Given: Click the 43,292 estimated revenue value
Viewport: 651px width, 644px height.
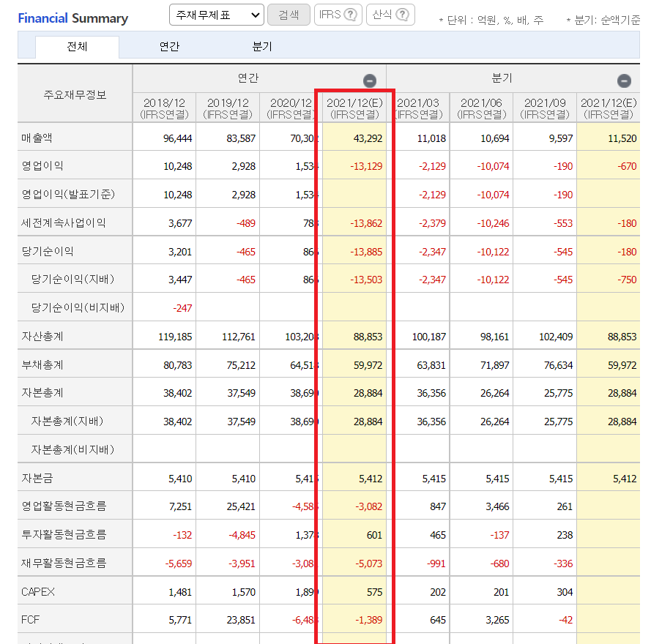Looking at the screenshot, I should (x=368, y=138).
